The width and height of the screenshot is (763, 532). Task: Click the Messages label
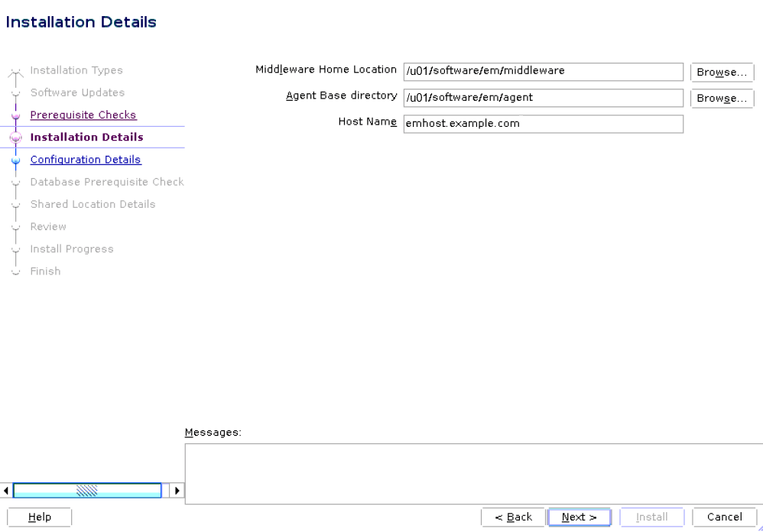click(213, 433)
